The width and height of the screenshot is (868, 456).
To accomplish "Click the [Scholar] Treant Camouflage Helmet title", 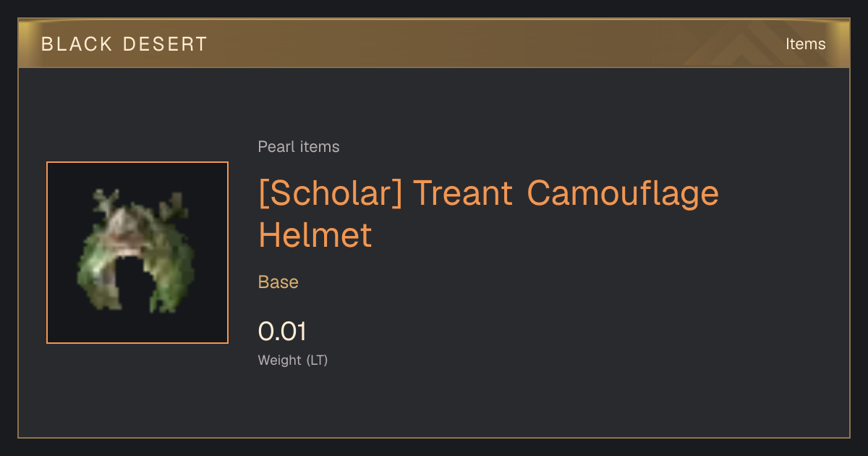I will (489, 214).
